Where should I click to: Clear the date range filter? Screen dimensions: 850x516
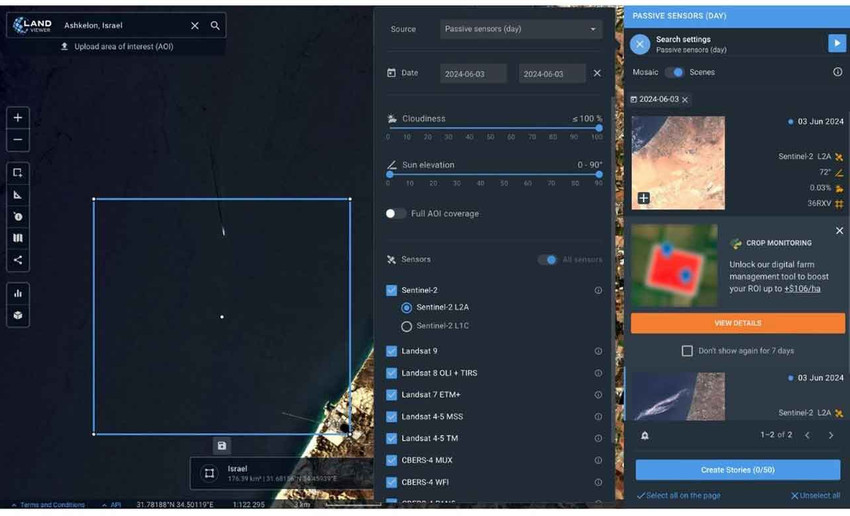coord(597,73)
